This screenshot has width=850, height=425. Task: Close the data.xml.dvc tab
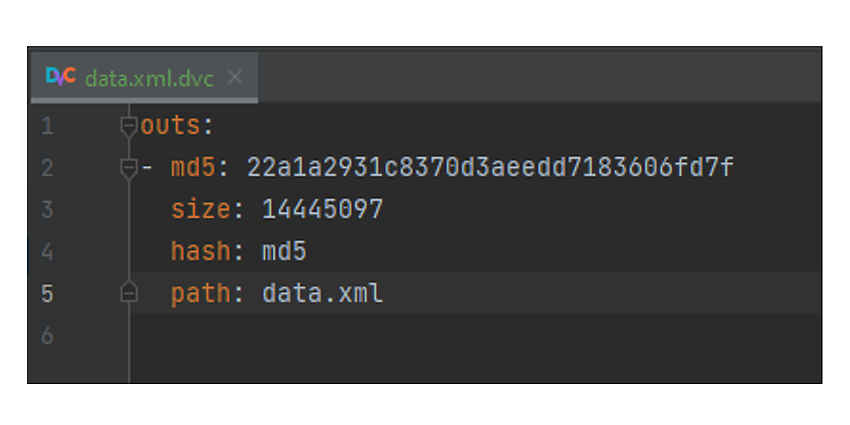tap(235, 78)
